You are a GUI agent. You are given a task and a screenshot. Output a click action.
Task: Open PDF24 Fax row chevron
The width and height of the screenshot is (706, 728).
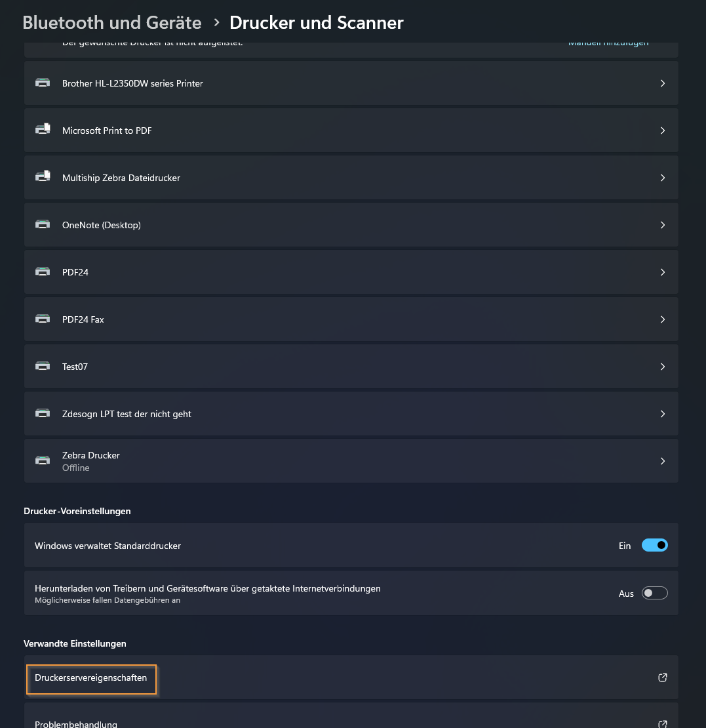tap(662, 319)
